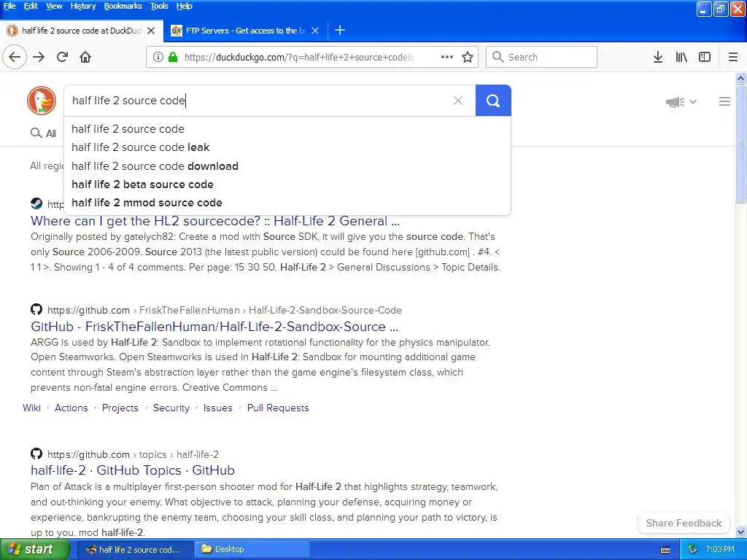Click the GitHub favicon of Sandbox-Source result
The image size is (747, 560).
[36, 309]
